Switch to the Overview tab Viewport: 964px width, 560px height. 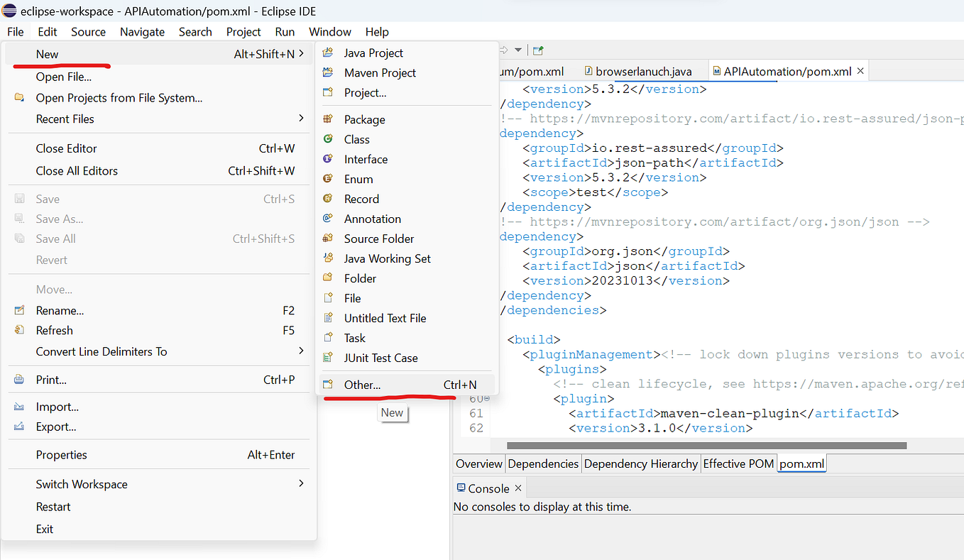pos(479,463)
